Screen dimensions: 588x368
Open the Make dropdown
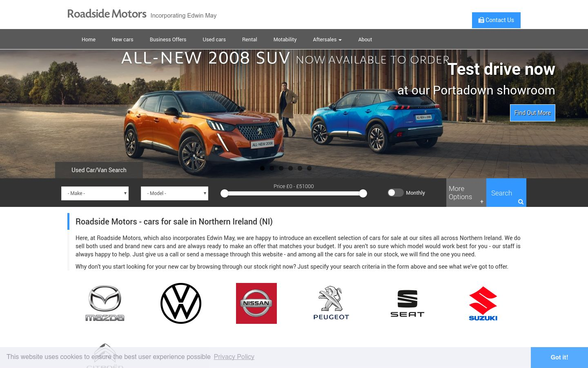tap(95, 193)
